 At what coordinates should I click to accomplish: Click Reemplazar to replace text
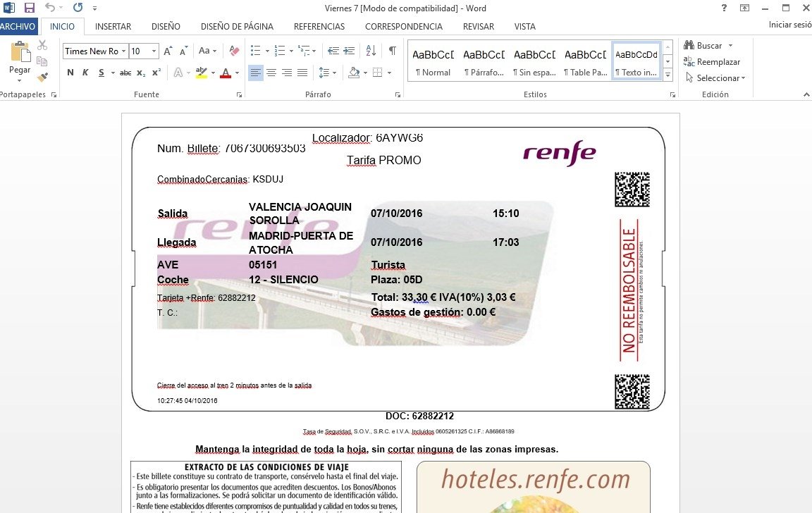click(711, 61)
